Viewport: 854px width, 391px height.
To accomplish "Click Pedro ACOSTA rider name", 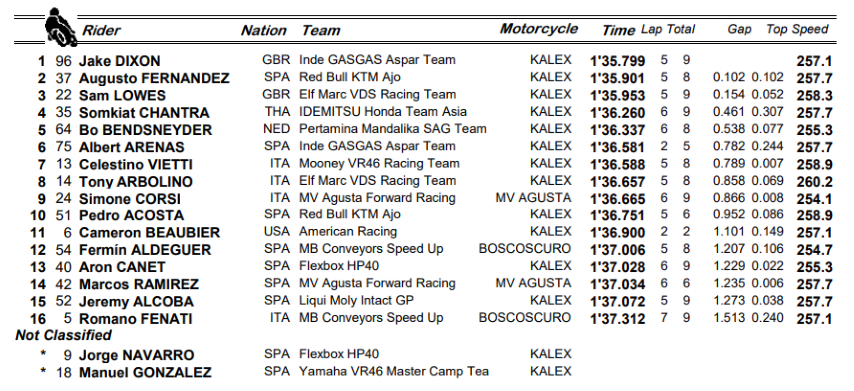I will point(131,216).
